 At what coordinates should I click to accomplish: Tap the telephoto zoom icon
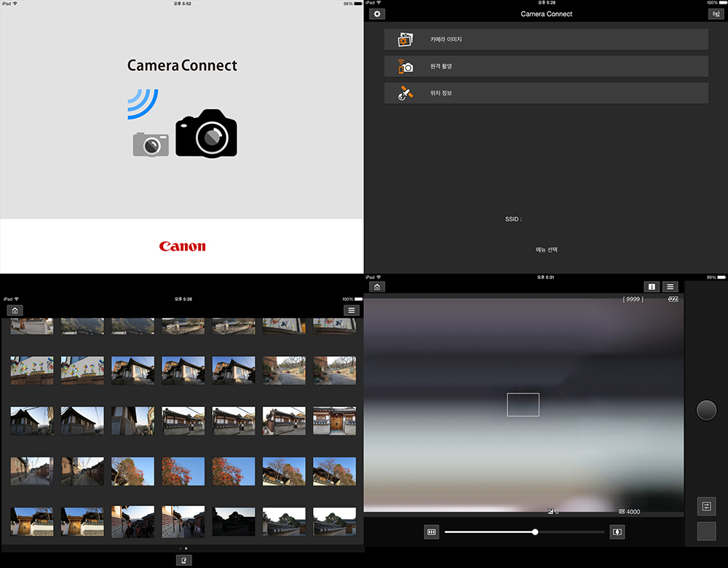(x=617, y=532)
